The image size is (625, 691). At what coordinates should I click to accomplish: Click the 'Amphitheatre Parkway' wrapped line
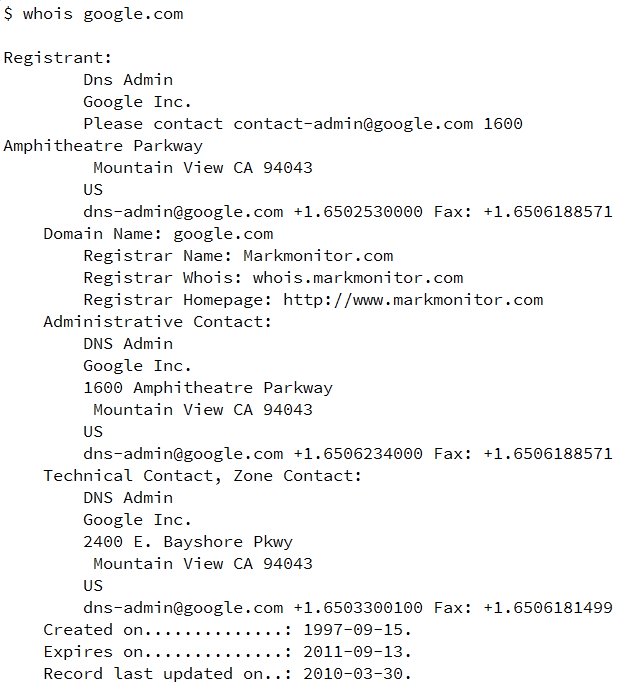pos(103,146)
